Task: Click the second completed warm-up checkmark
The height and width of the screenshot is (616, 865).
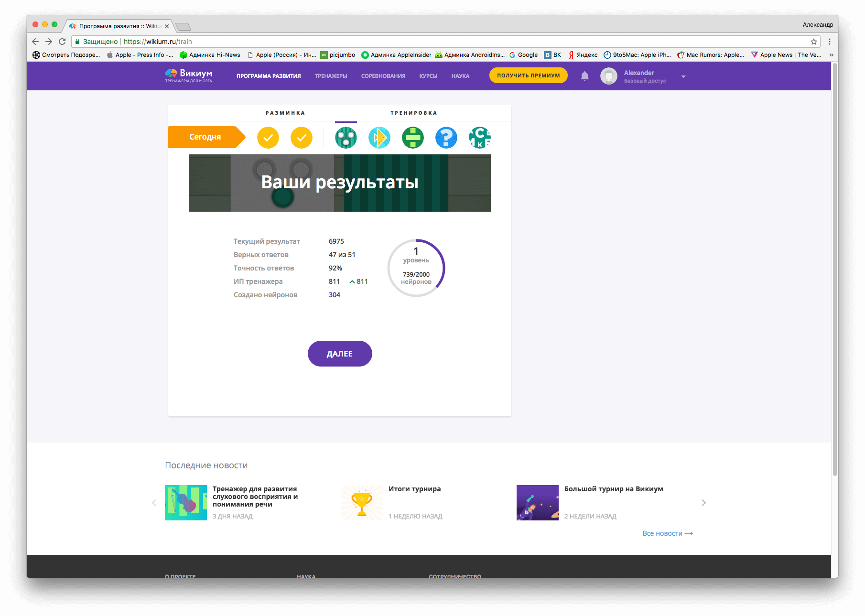Action: pos(302,138)
